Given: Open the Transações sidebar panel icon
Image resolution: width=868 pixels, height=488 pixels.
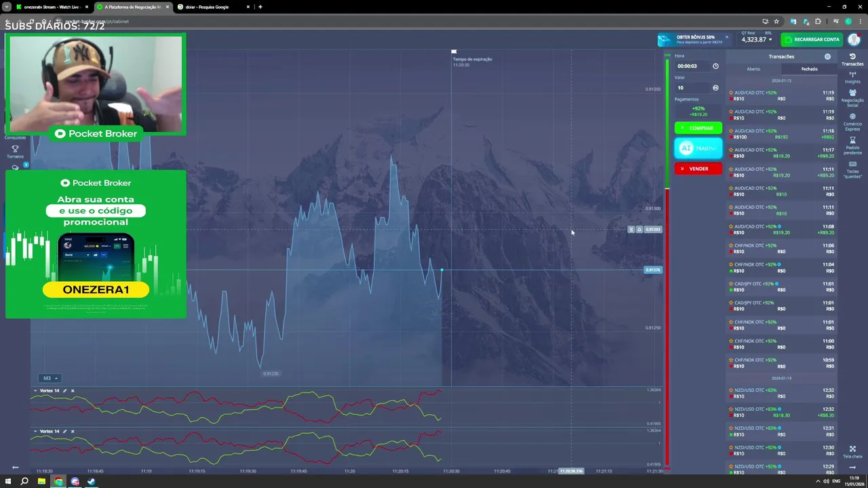Looking at the screenshot, I should pos(852,57).
